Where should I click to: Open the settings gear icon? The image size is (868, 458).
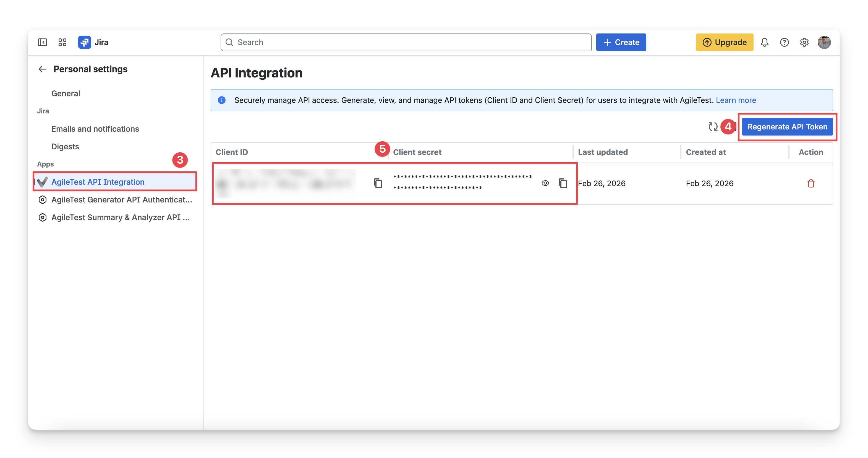[804, 42]
